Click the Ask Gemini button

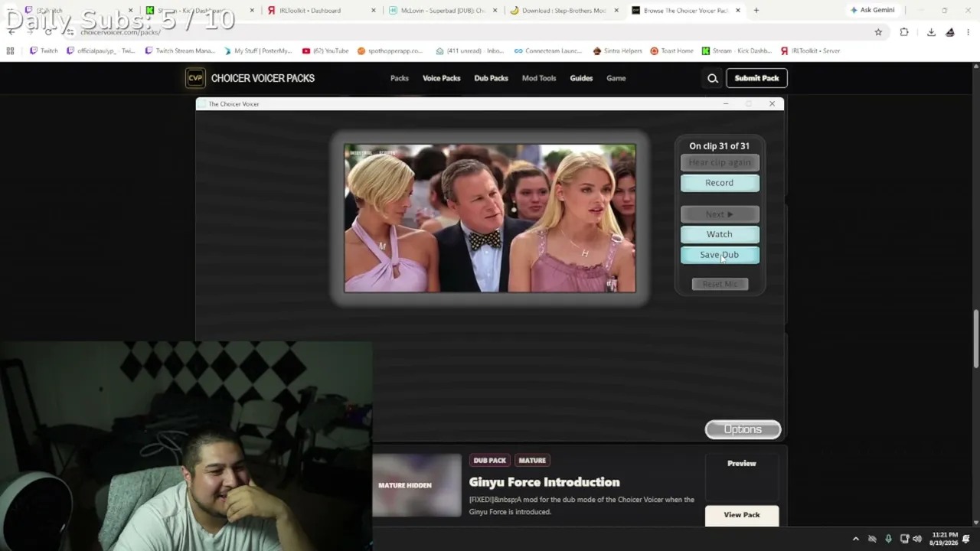click(872, 10)
